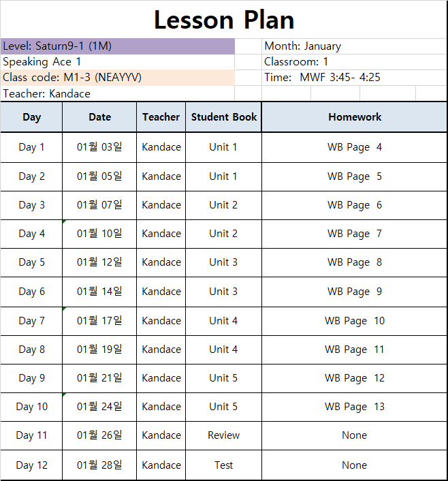Image resolution: width=448 pixels, height=481 pixels.
Task: Click the Time: MWF 3:45- 4:25 cell
Action: pos(354,78)
